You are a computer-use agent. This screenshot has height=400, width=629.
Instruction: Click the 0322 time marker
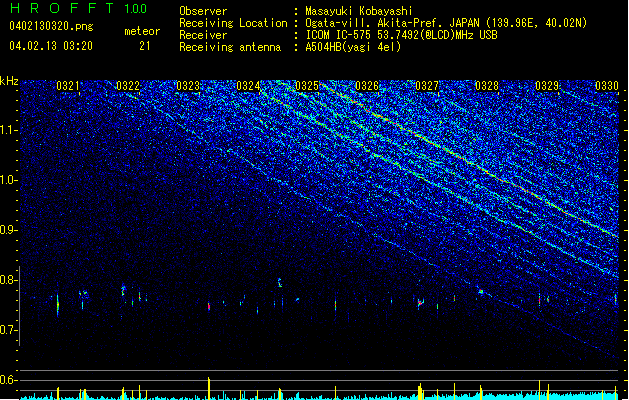pos(128,85)
